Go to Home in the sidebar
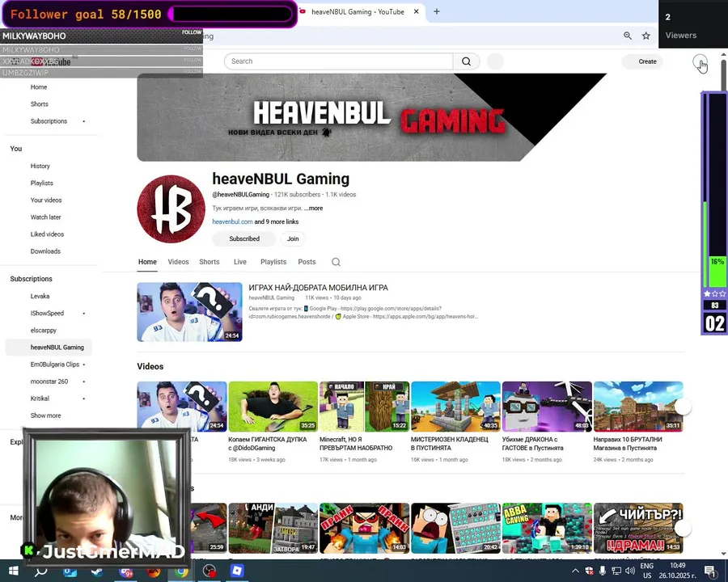 39,86
